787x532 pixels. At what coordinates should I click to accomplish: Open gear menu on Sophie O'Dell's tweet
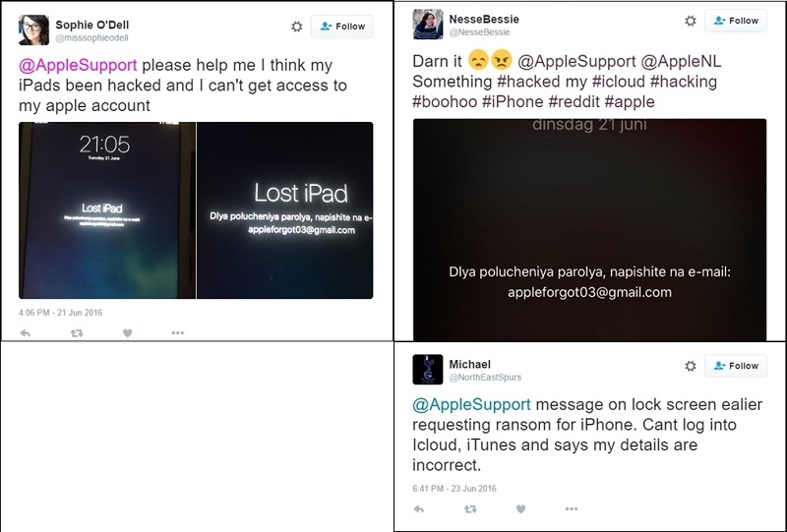297,27
